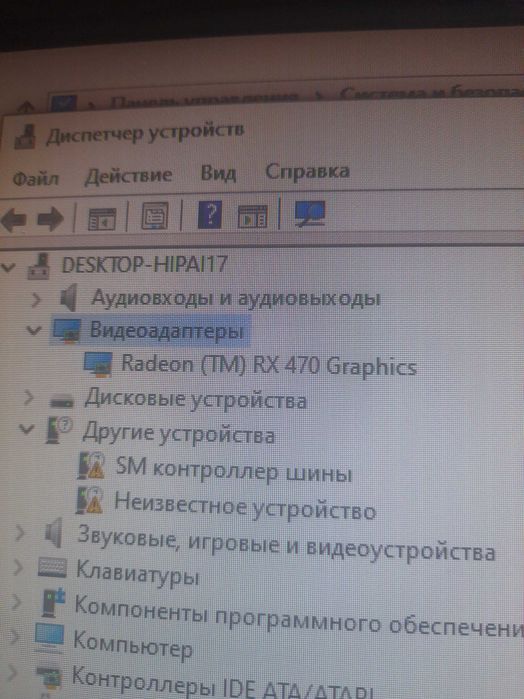Expand Аудиовходы и аудиовыходы category
This screenshot has width=524, height=699.
coord(36,300)
